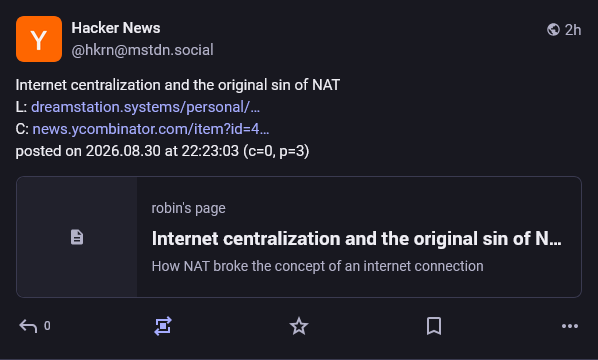Open the three-dot more options menu
Image resolution: width=598 pixels, height=360 pixels.
click(570, 326)
